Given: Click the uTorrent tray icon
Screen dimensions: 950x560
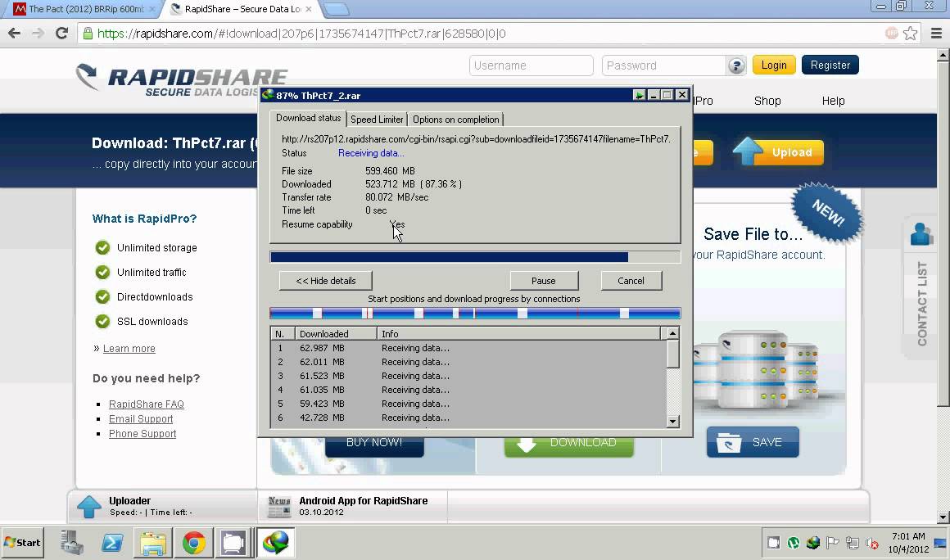Looking at the screenshot, I should [793, 543].
